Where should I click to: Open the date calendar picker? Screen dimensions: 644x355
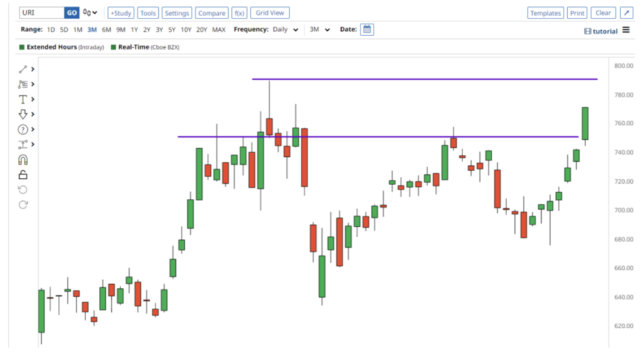367,30
